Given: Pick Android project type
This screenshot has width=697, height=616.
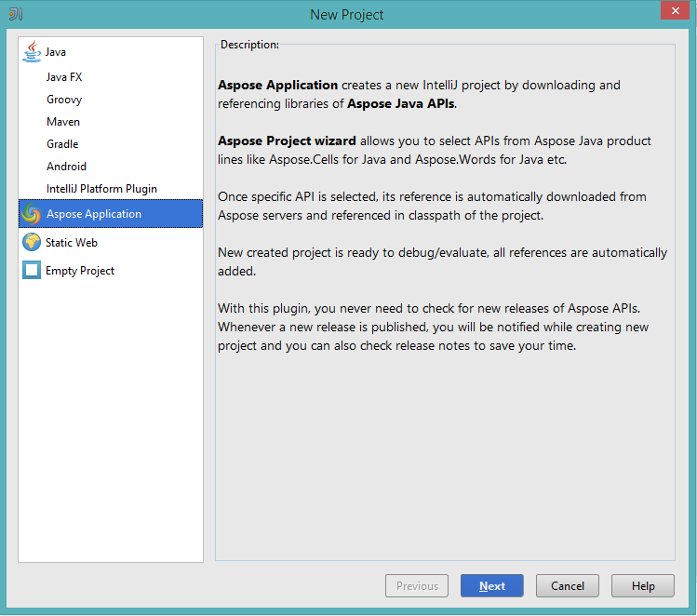Looking at the screenshot, I should pos(111,167).
